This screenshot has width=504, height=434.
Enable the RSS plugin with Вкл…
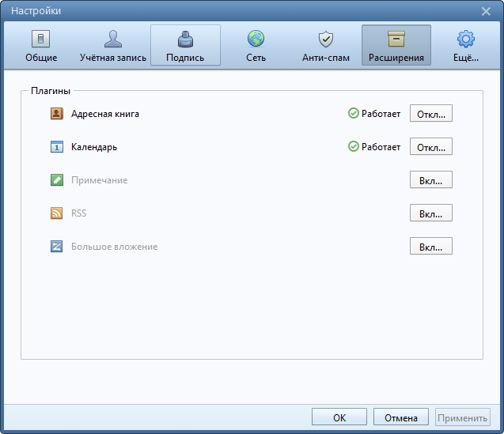[x=431, y=213]
